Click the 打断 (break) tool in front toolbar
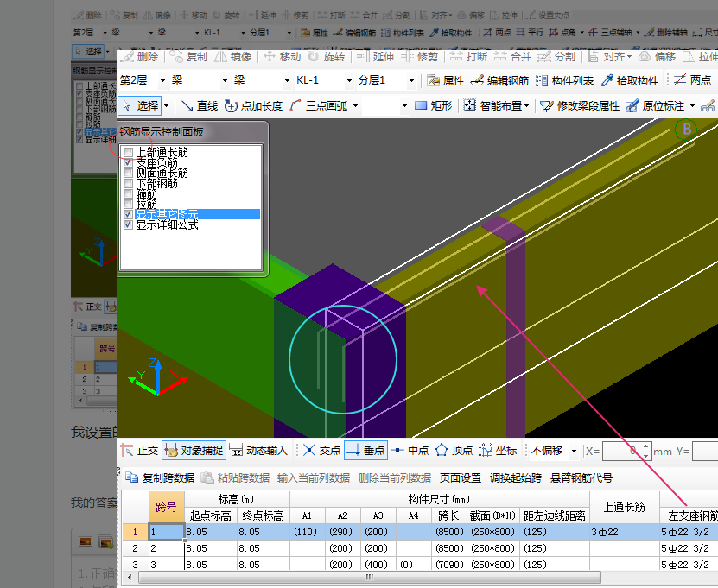This screenshot has height=588, width=718. 468,57
